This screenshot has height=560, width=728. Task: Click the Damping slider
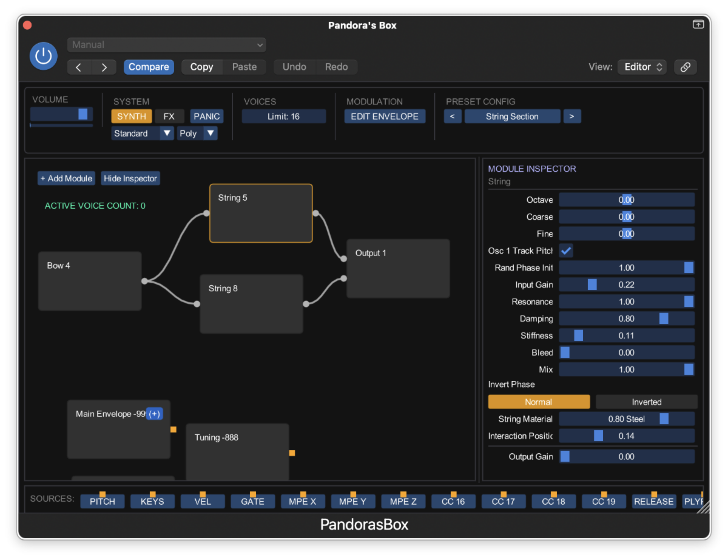(x=627, y=319)
